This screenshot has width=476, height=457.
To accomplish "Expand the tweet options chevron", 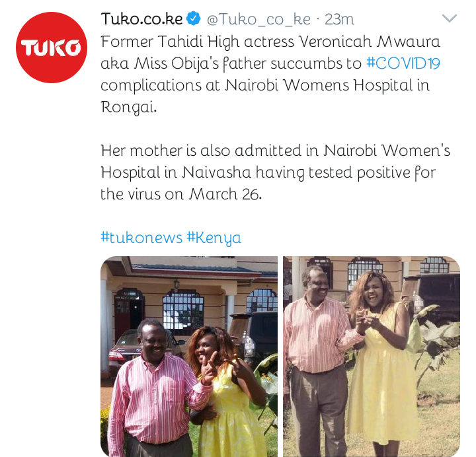I will click(450, 18).
